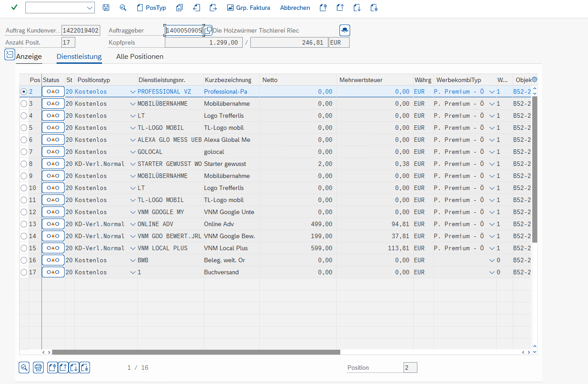This screenshot has width=588, height=384.
Task: Open value help next to Auftraggeber field
Action: click(208, 30)
